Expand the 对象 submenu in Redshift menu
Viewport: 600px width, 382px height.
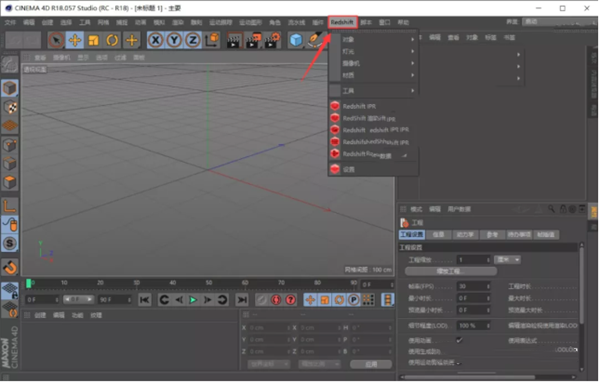(x=373, y=39)
